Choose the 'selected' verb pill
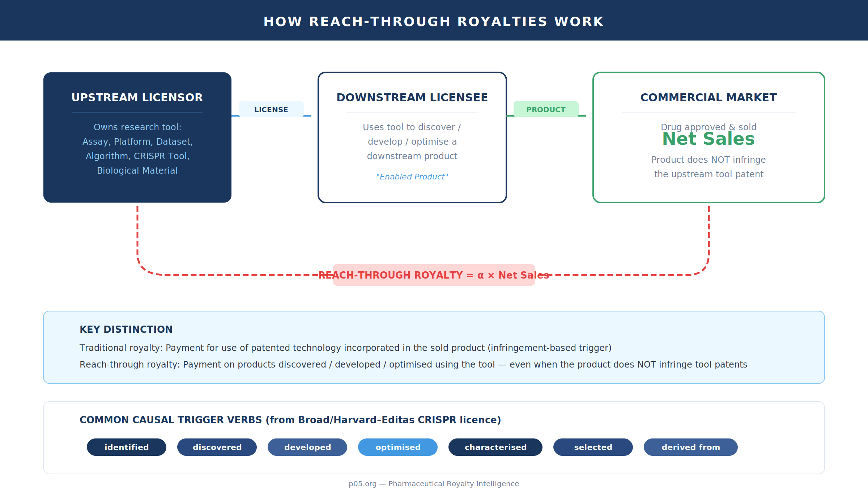 (593, 447)
